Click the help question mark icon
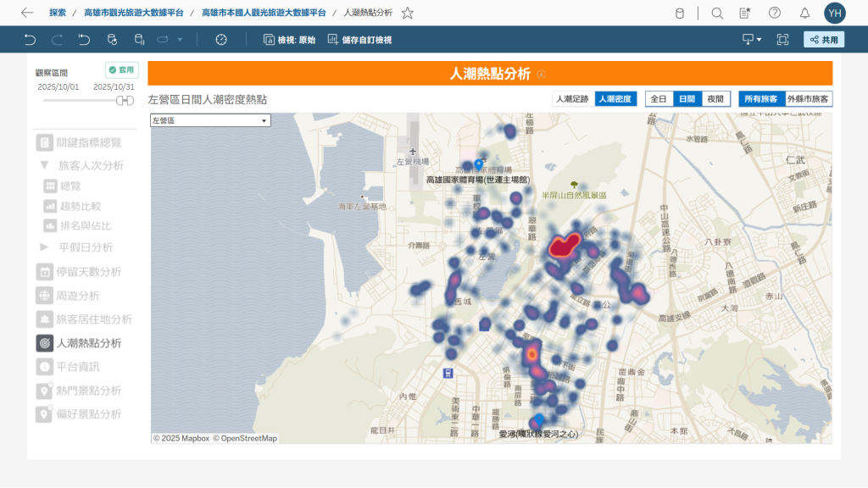 (x=775, y=14)
